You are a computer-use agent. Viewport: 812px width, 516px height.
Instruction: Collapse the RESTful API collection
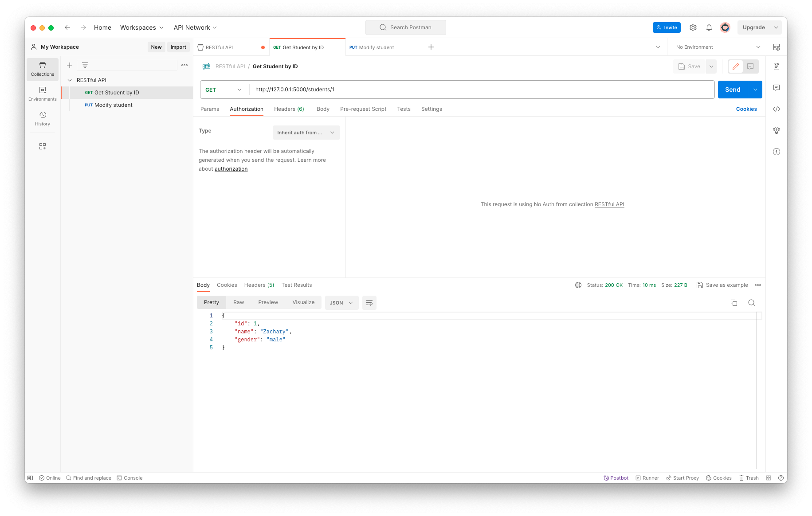[x=70, y=80]
